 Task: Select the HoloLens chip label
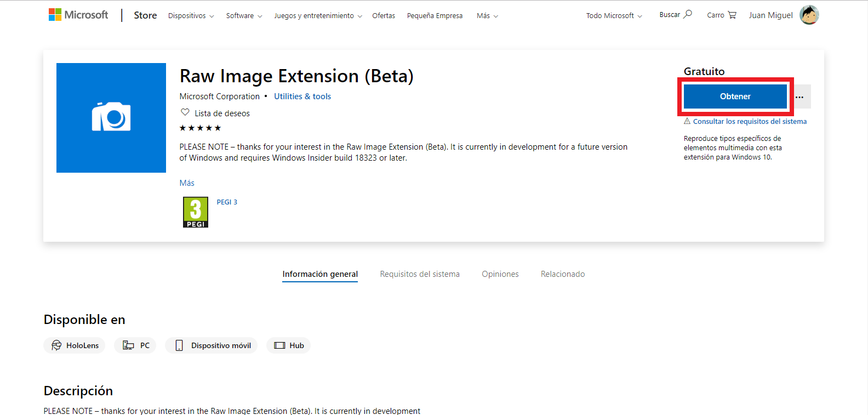click(x=82, y=345)
